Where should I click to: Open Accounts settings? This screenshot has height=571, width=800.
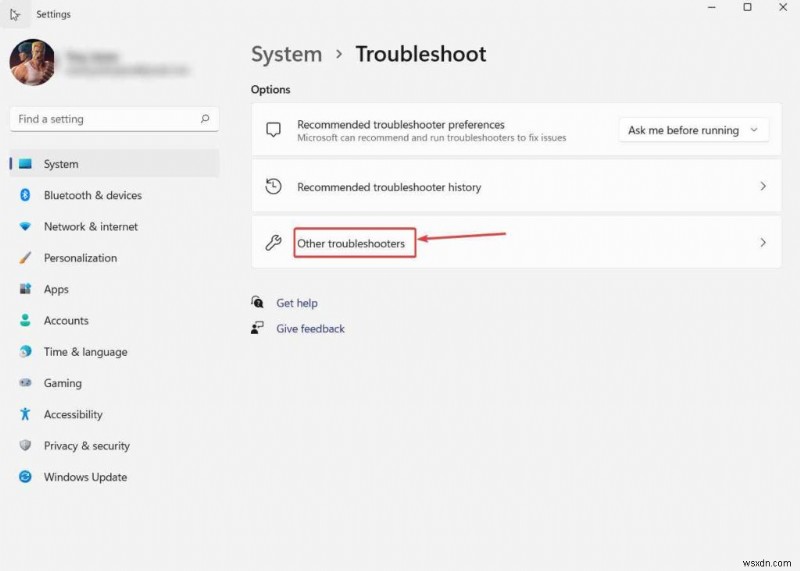coord(114,320)
